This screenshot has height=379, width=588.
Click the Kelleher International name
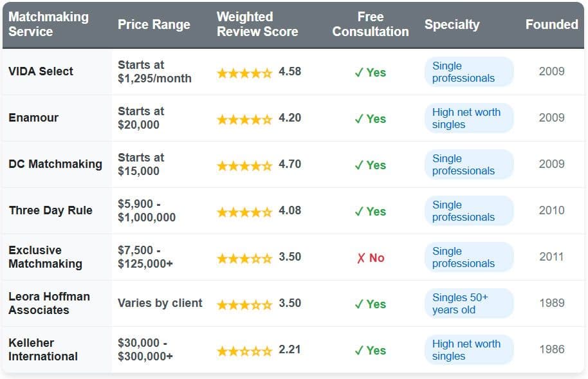(x=43, y=349)
